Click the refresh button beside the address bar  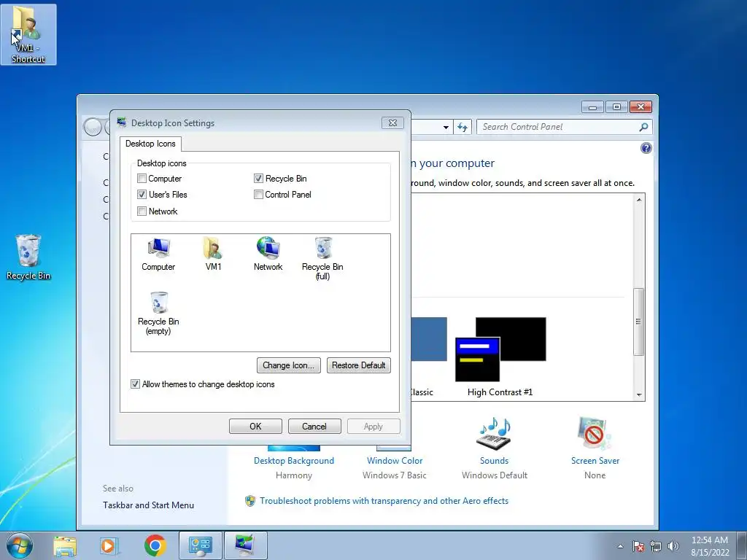(462, 127)
